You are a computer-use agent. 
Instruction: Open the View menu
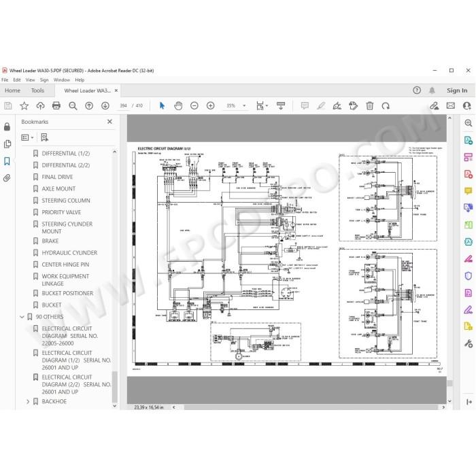pyautogui.click(x=30, y=80)
